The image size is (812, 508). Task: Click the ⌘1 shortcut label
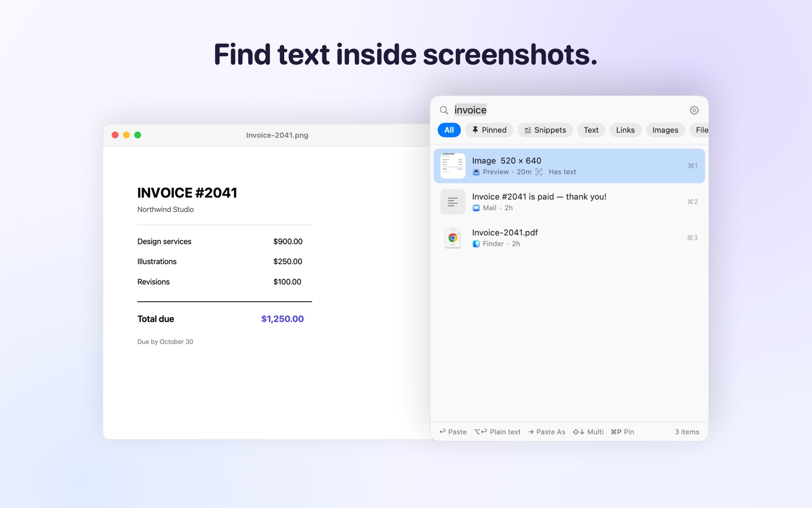693,166
